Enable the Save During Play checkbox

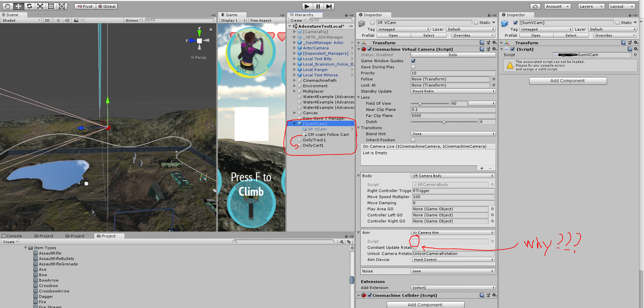[x=413, y=67]
